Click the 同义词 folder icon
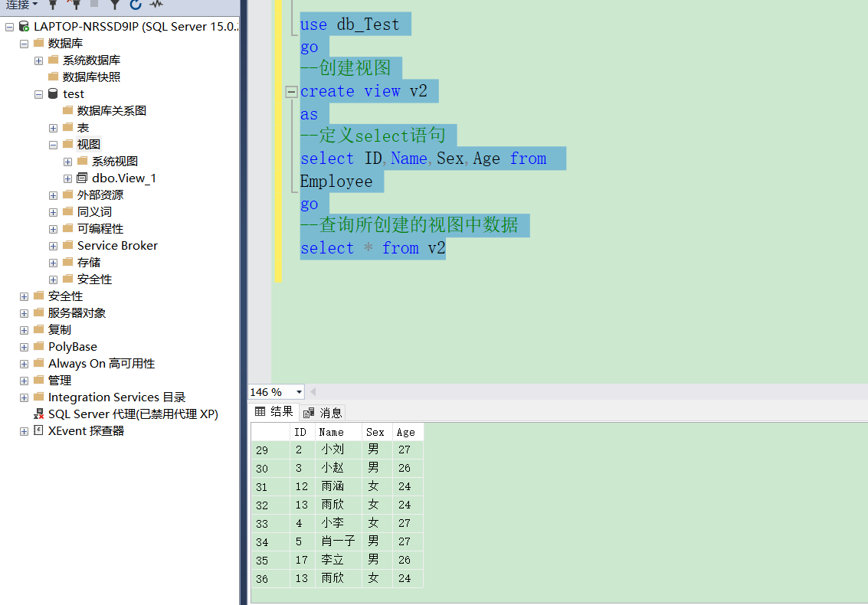Viewport: 868px width, 605px height. 67,211
